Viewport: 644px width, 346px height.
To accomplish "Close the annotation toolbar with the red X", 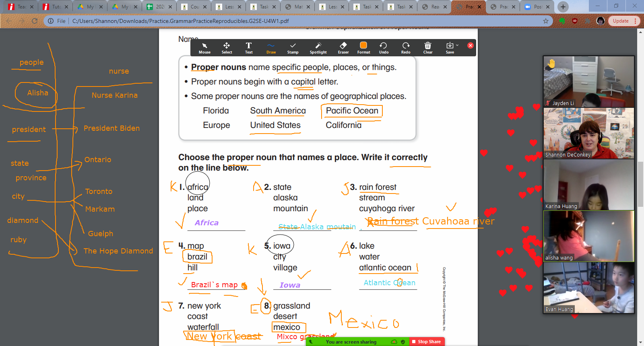I will (470, 45).
